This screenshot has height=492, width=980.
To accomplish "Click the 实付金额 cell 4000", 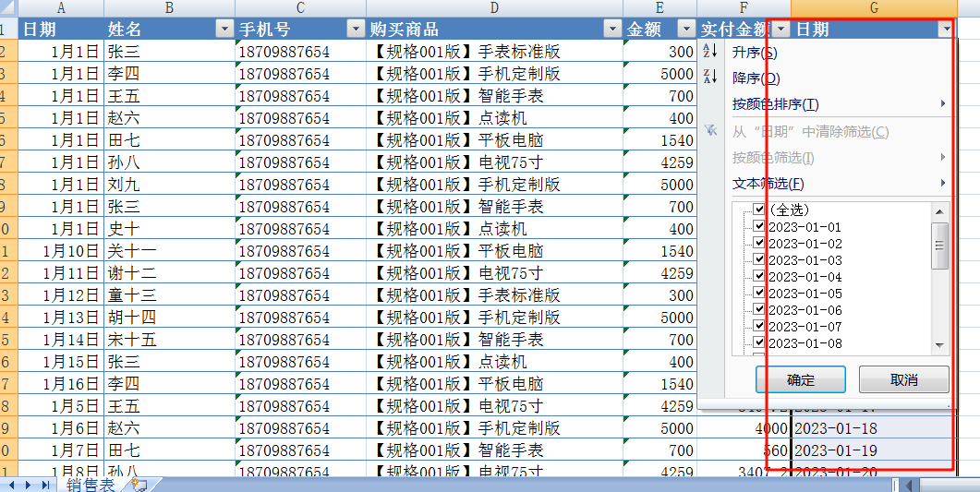I will click(744, 428).
